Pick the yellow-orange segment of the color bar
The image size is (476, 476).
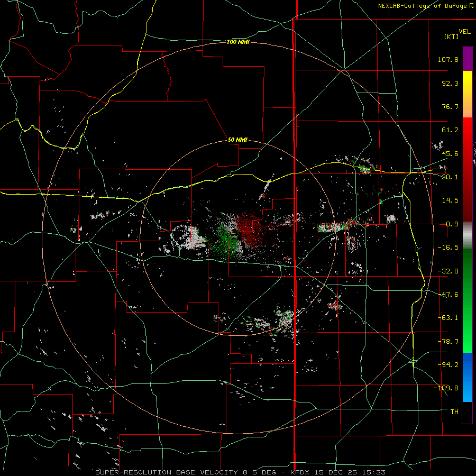[x=467, y=94]
